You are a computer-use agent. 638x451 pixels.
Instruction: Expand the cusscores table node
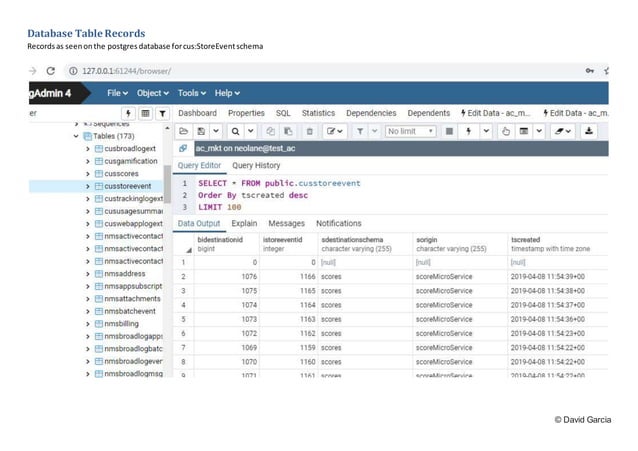pos(87,173)
